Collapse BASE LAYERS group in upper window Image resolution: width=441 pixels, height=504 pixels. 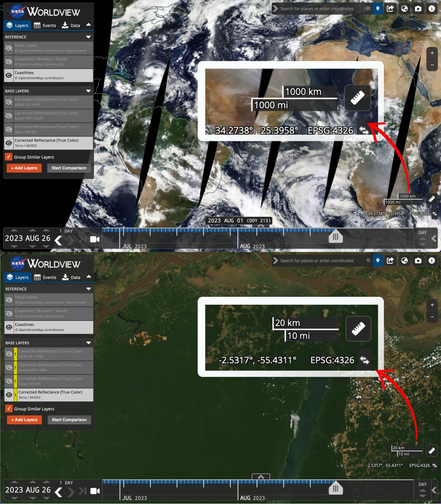tap(88, 91)
